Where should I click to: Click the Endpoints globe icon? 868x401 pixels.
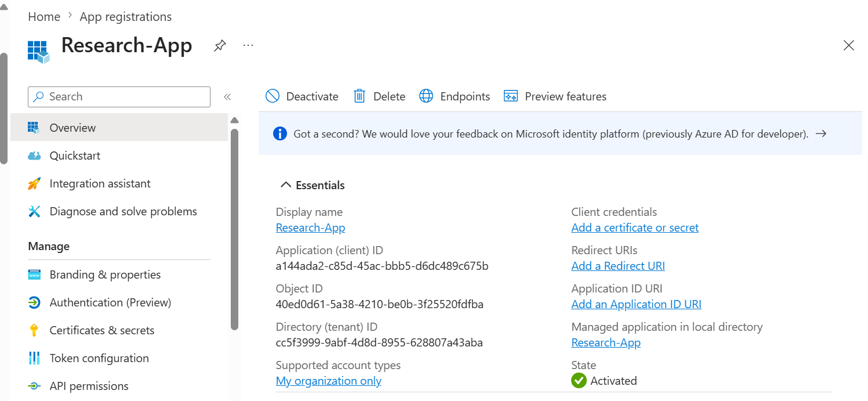[x=426, y=96]
